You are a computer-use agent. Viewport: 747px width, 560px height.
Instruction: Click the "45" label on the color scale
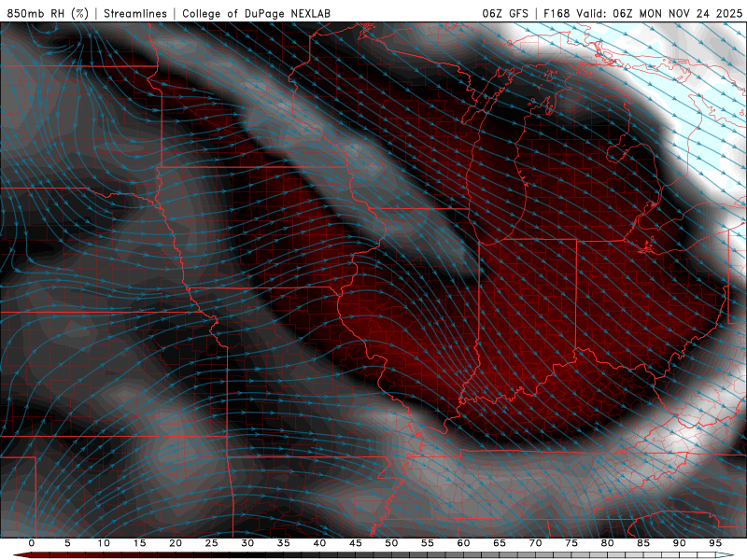tap(356, 543)
